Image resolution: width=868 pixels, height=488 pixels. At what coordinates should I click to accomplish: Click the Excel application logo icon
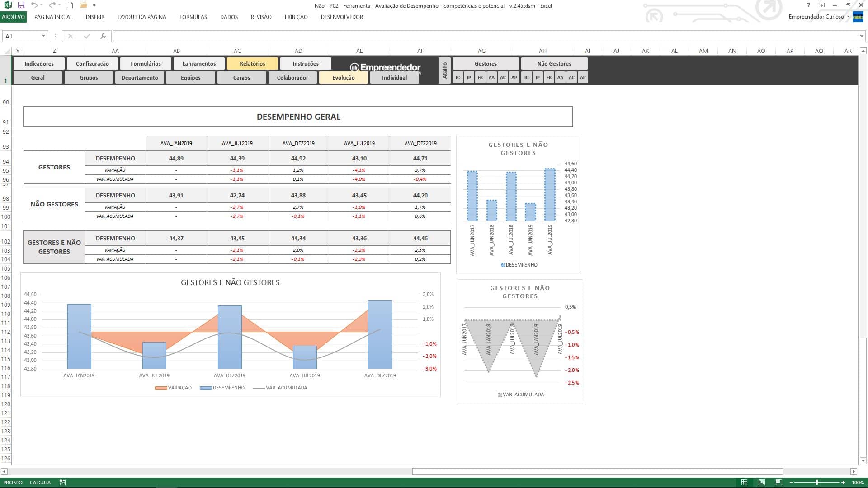(8, 5)
